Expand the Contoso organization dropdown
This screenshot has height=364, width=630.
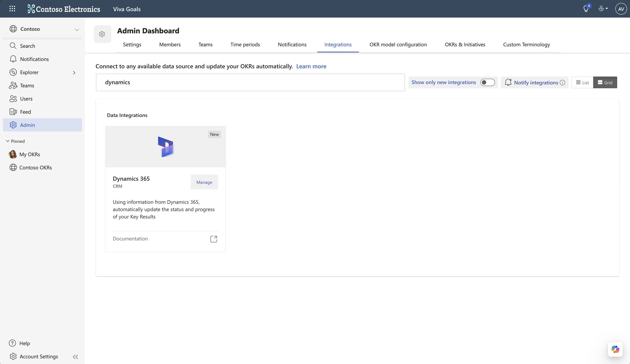pos(77,29)
